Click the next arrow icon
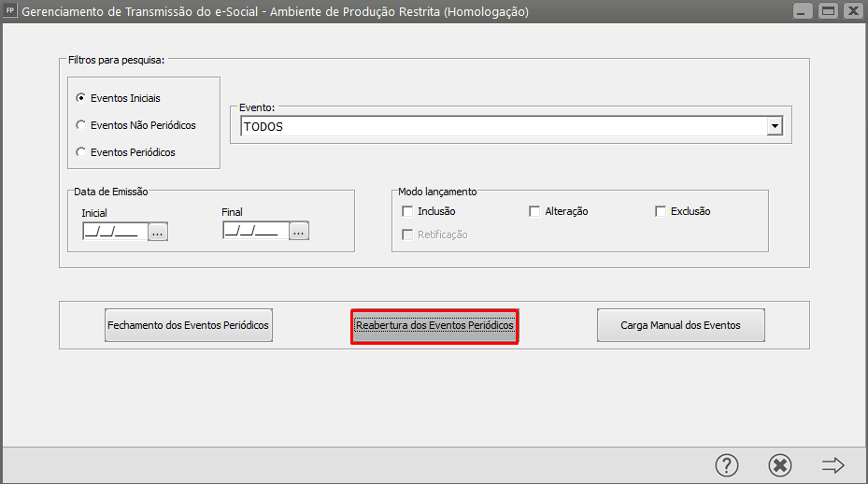Image resolution: width=868 pixels, height=484 pixels. (x=832, y=464)
